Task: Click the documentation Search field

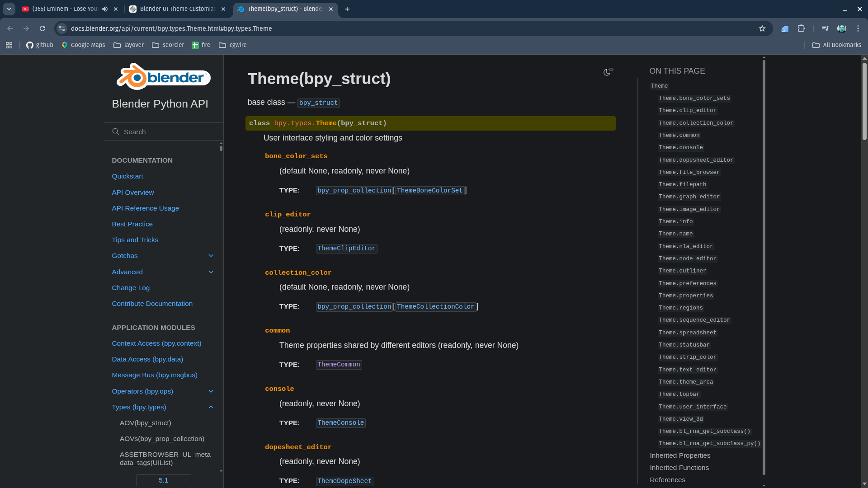Action: point(167,132)
